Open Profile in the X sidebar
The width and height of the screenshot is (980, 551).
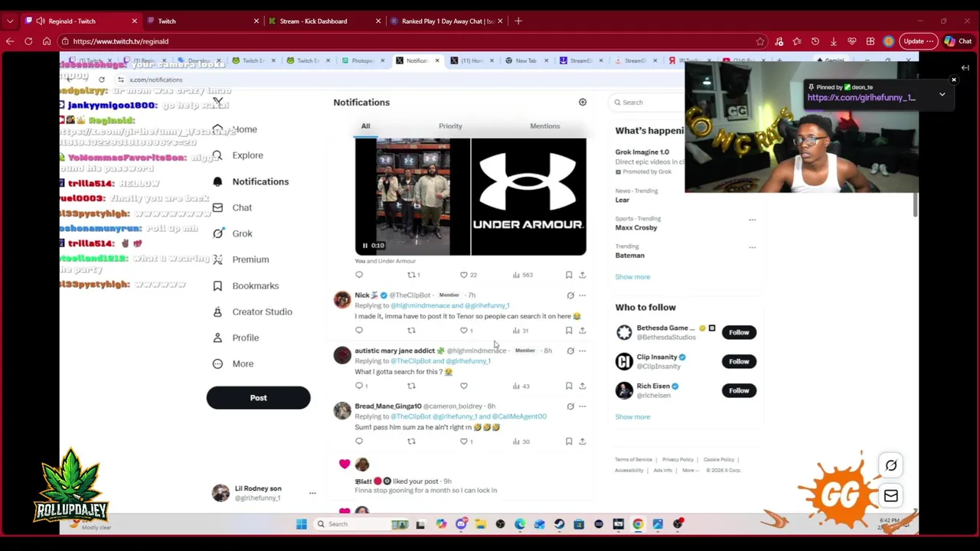(x=236, y=337)
